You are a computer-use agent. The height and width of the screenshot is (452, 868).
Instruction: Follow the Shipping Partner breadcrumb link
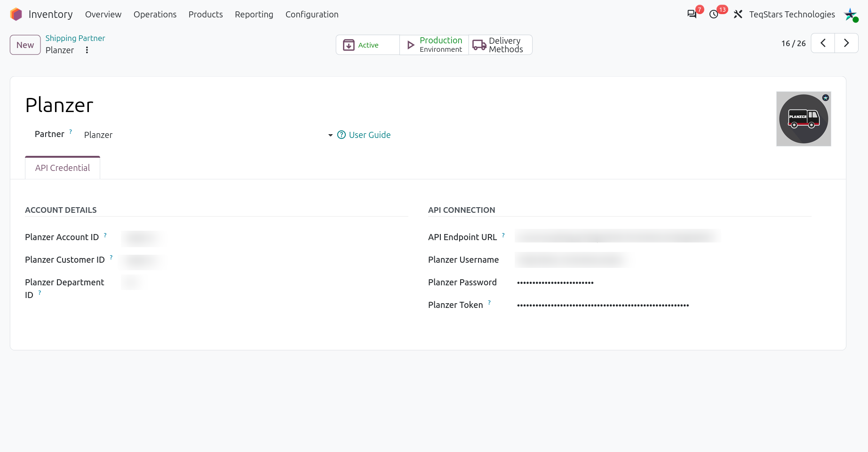[x=75, y=38]
